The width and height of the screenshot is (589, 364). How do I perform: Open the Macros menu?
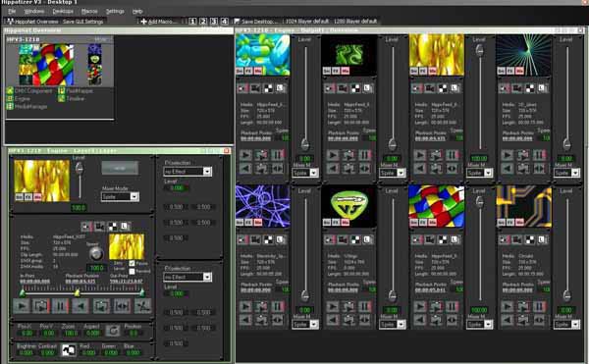click(x=89, y=12)
